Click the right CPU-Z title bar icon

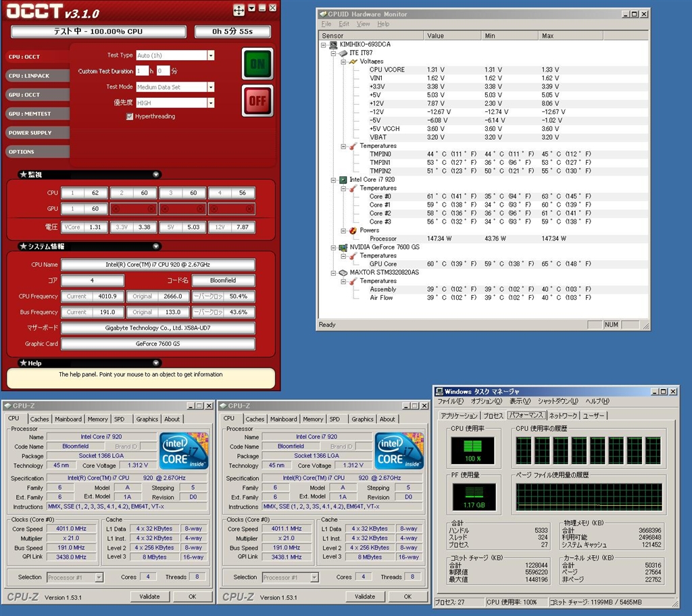coord(223,405)
